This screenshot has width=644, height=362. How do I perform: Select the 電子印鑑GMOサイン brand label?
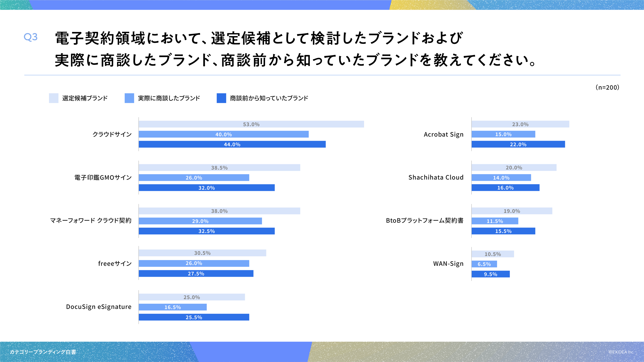pos(103,178)
